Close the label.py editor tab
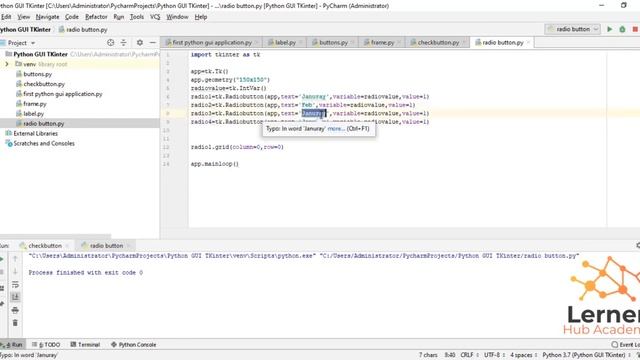Screen dimensions: 640x360 click(300, 42)
